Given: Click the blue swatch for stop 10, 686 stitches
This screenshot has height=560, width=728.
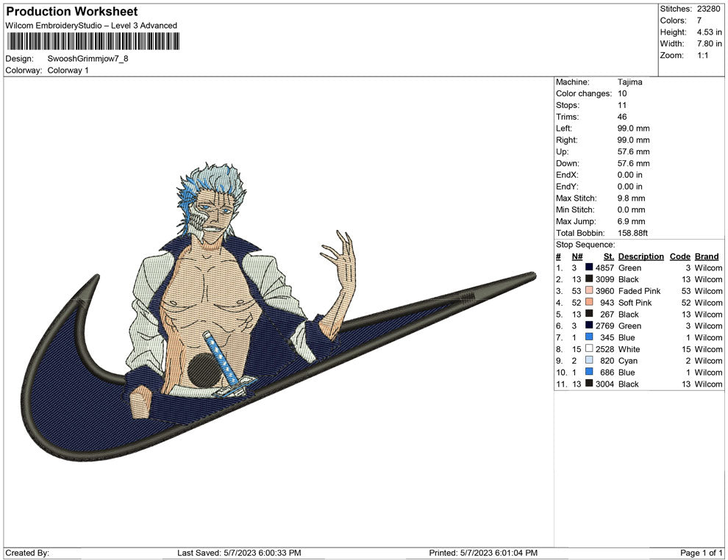Looking at the screenshot, I should click(589, 372).
